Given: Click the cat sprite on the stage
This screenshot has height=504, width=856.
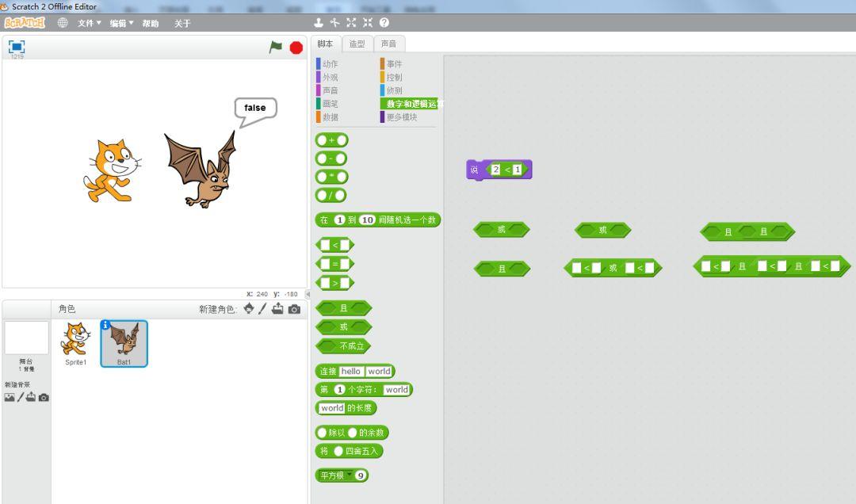Looking at the screenshot, I should tap(112, 170).
